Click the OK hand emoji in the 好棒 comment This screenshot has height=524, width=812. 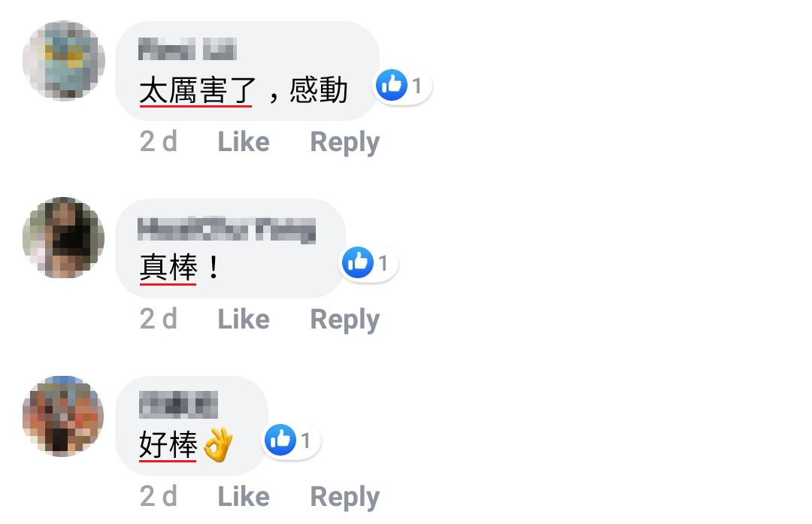pos(217,444)
